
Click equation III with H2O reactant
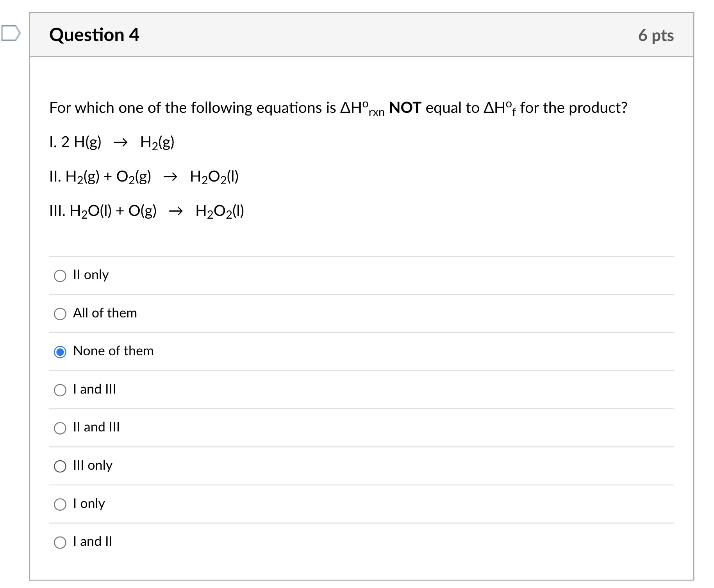(146, 211)
